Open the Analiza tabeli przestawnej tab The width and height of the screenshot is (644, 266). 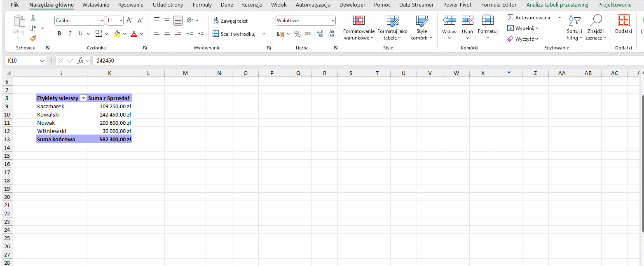[x=557, y=5]
